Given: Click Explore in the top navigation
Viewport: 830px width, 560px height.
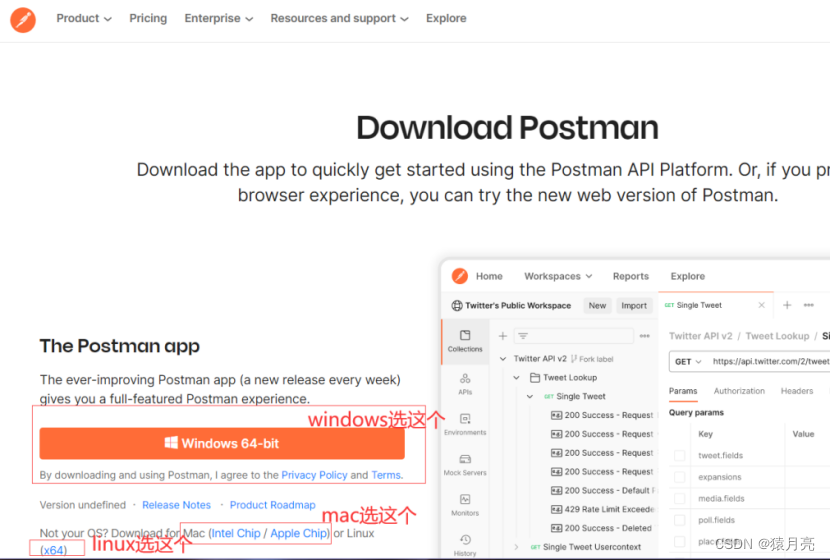Looking at the screenshot, I should (x=446, y=19).
